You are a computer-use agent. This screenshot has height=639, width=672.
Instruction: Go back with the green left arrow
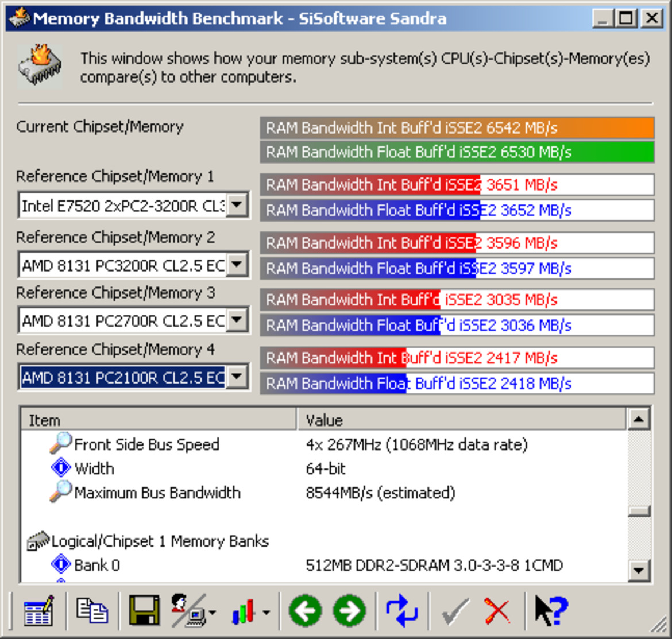point(305,611)
